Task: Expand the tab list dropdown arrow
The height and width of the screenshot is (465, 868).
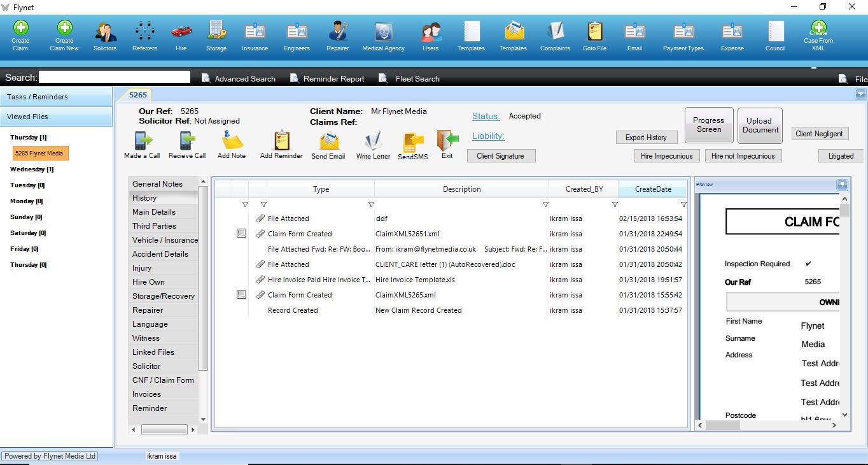Action: [860, 94]
